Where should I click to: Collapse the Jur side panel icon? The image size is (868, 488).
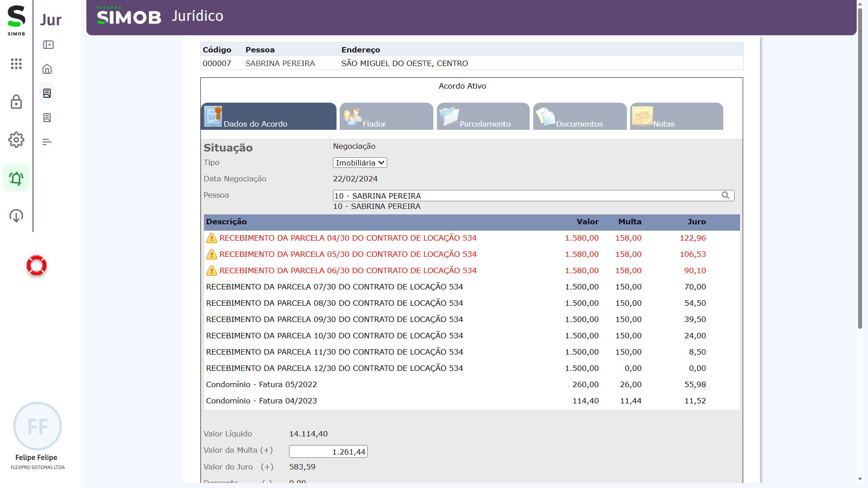pyautogui.click(x=48, y=45)
